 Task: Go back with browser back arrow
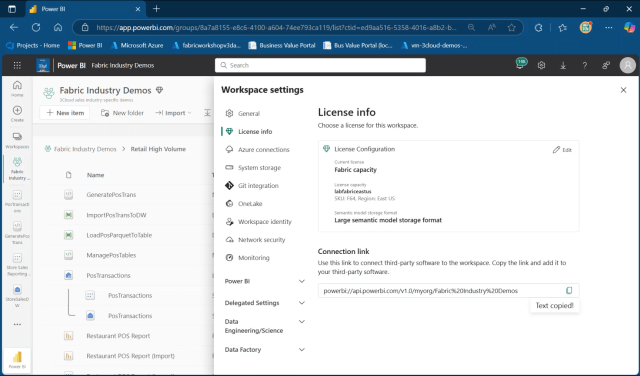click(x=14, y=27)
